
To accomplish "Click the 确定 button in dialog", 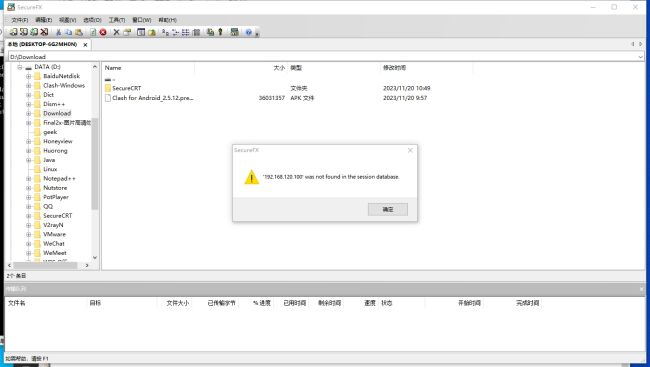I will click(388, 209).
